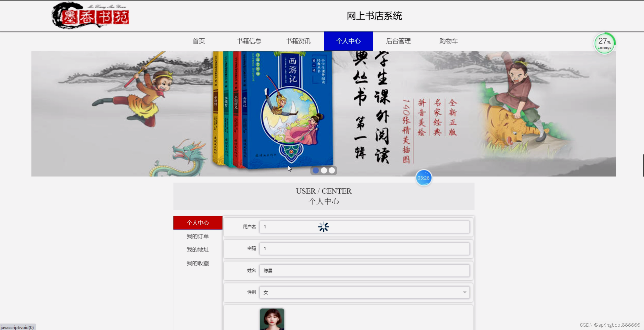
Task: Select the second carousel indicator dot
Action: pyautogui.click(x=324, y=170)
